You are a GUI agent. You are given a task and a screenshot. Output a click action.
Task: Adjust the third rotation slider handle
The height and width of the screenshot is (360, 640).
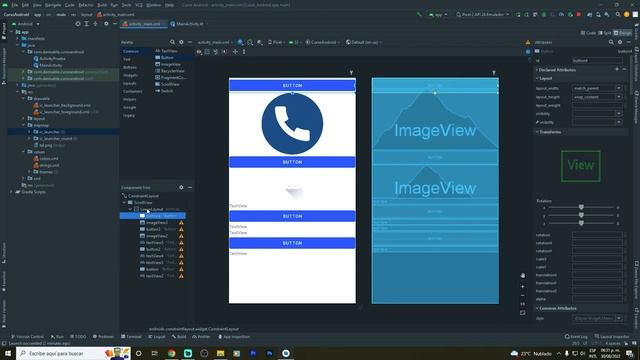click(581, 223)
